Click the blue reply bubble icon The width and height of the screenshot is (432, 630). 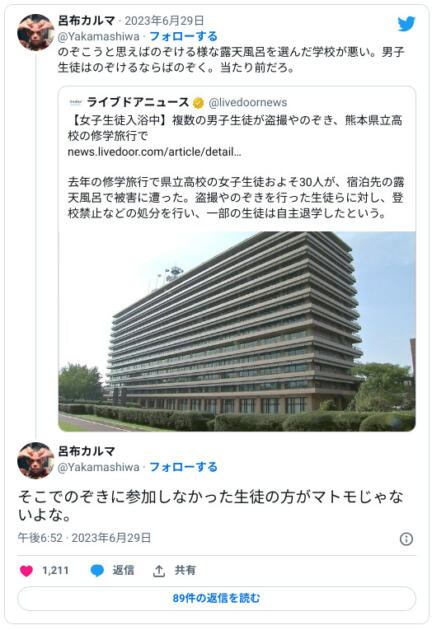point(97,571)
